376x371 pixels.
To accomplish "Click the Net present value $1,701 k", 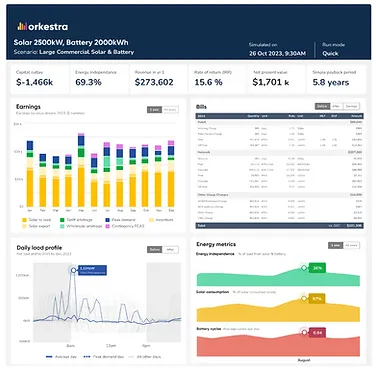I will pyautogui.click(x=271, y=82).
